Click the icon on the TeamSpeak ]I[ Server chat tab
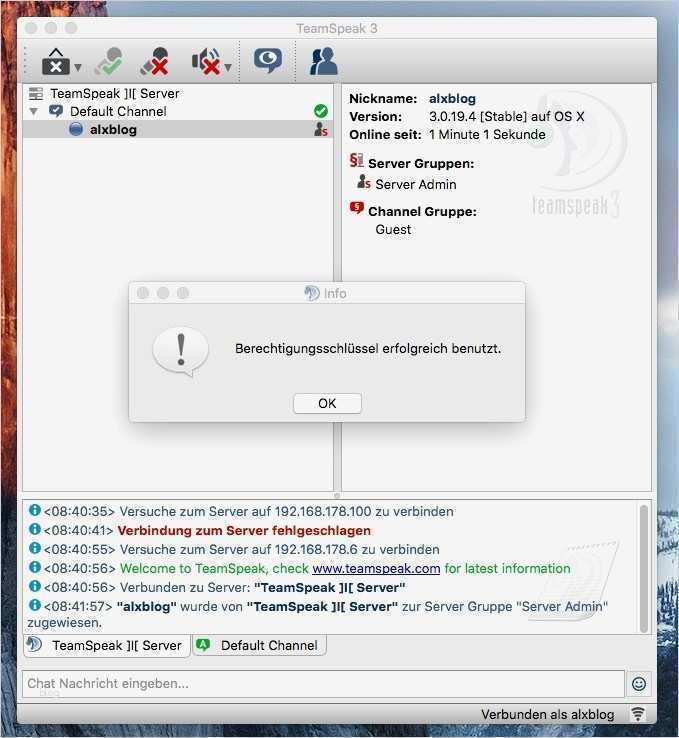The width and height of the screenshot is (679, 738). [34, 644]
